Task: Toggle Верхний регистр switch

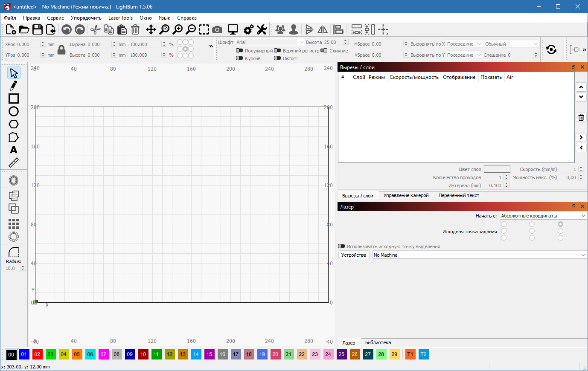Action: [x=277, y=50]
